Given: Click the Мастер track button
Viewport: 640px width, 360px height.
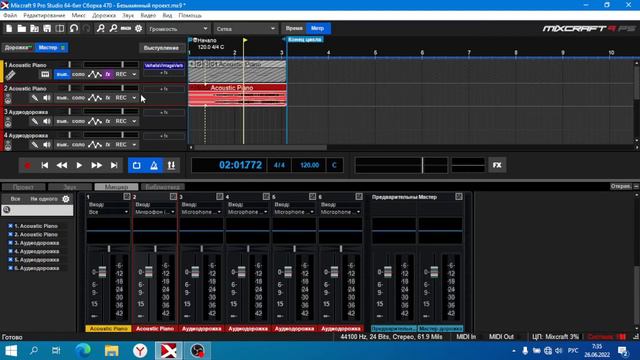Looking at the screenshot, I should (x=51, y=48).
